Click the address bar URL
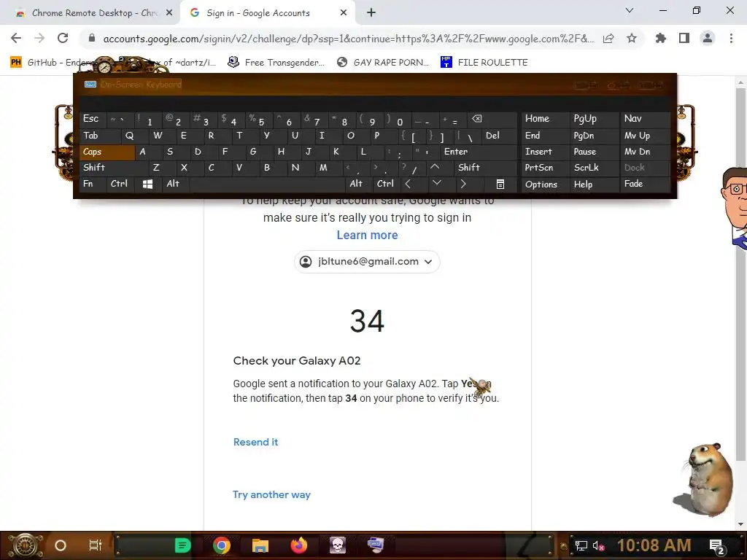The image size is (747, 560). [x=348, y=39]
